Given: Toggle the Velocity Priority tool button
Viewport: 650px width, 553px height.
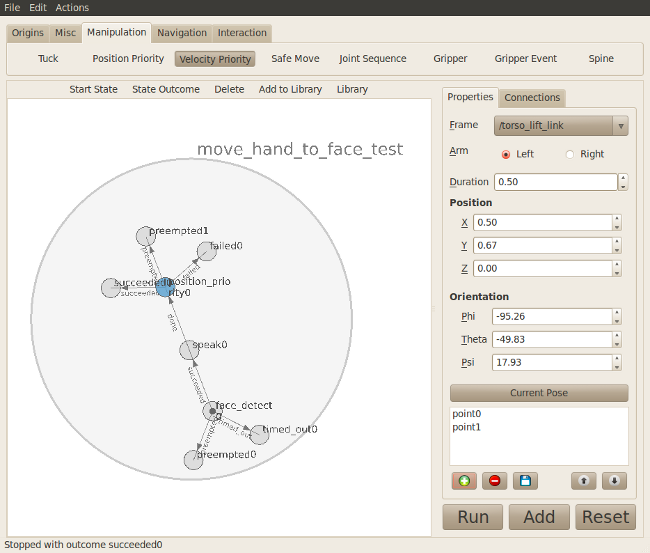Looking at the screenshot, I should (x=215, y=59).
